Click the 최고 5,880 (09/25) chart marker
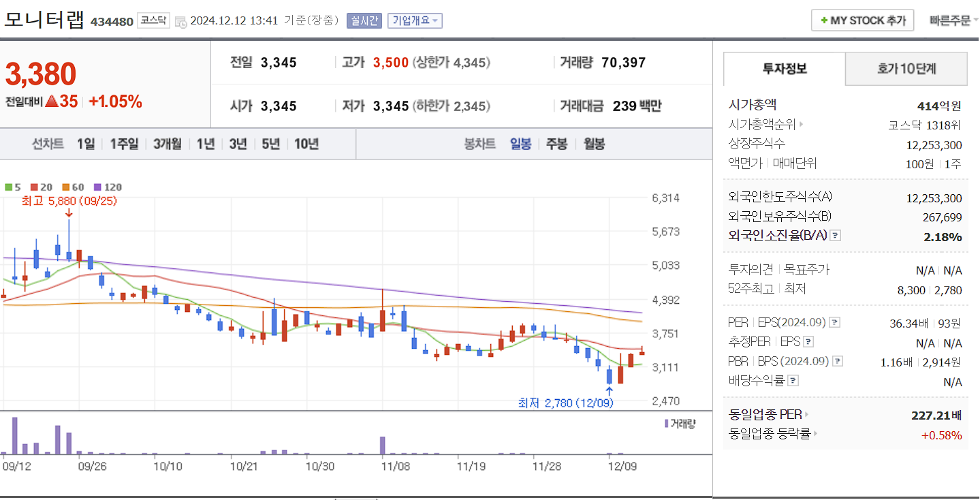 point(68,201)
